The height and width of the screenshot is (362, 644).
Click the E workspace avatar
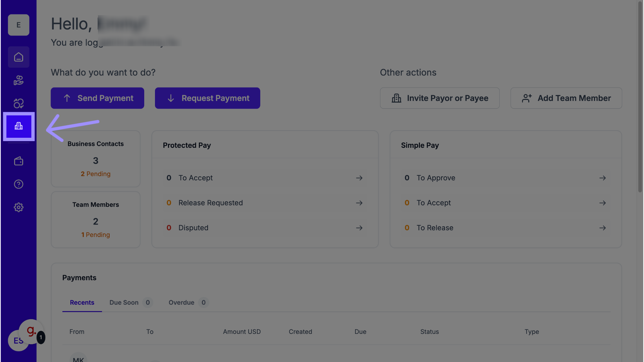(x=18, y=25)
